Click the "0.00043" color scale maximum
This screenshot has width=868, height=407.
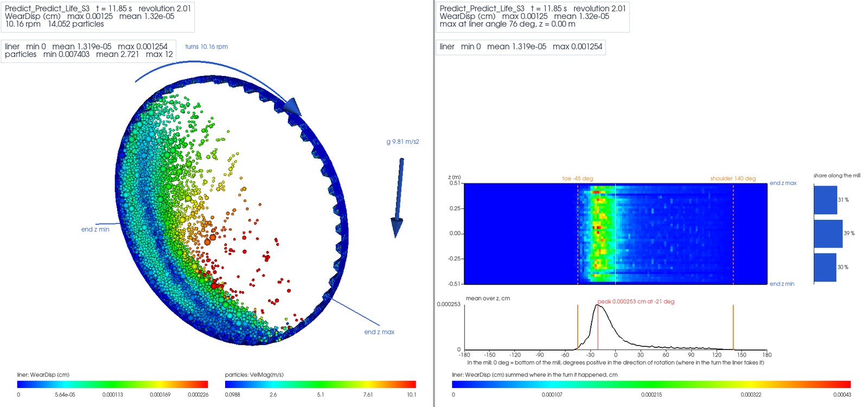pyautogui.click(x=842, y=395)
